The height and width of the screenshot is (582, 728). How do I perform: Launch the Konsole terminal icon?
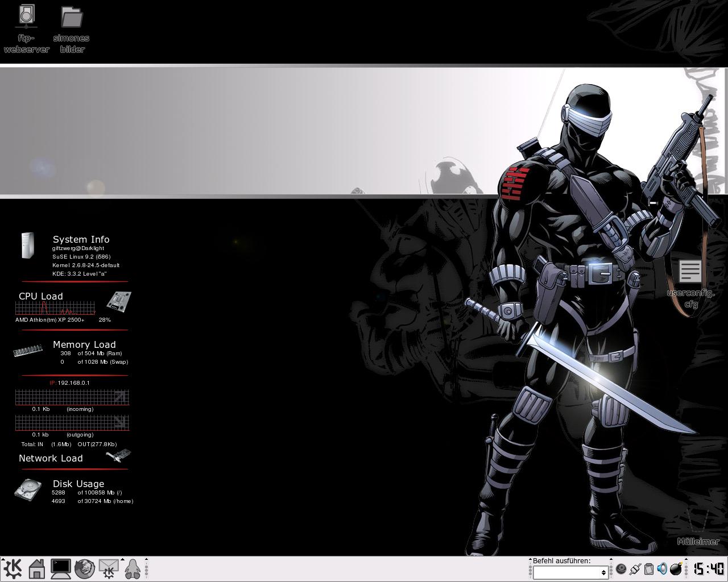coord(61,569)
